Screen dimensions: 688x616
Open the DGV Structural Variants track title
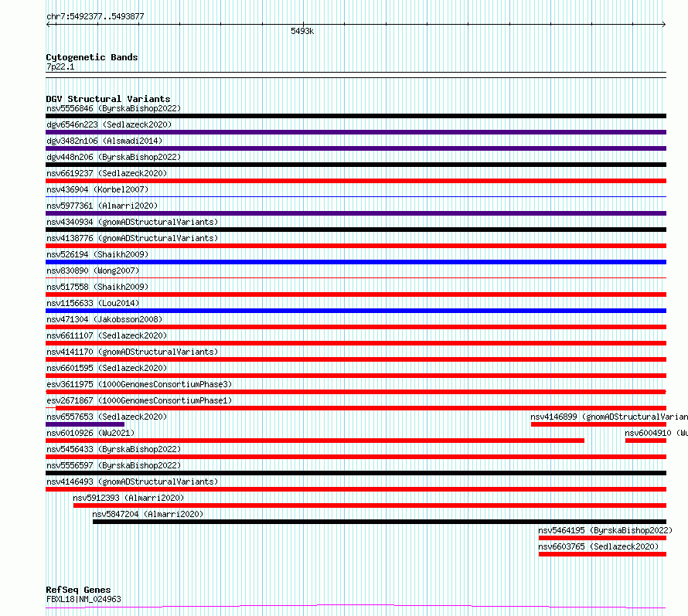click(x=108, y=99)
